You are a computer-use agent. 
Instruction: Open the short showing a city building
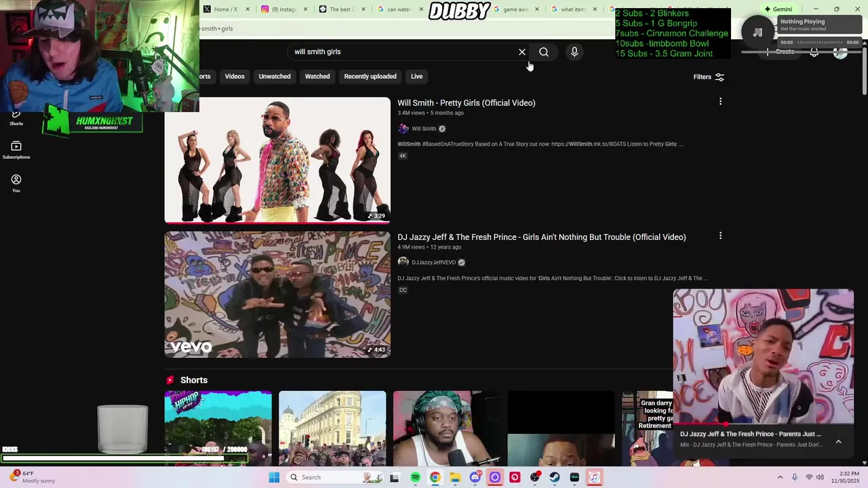(332, 427)
